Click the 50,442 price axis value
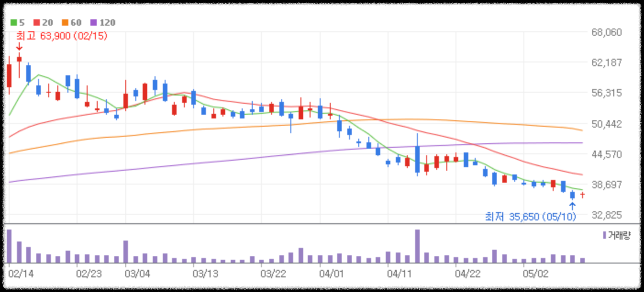Screen dimensions: 644x292 tap(607, 124)
